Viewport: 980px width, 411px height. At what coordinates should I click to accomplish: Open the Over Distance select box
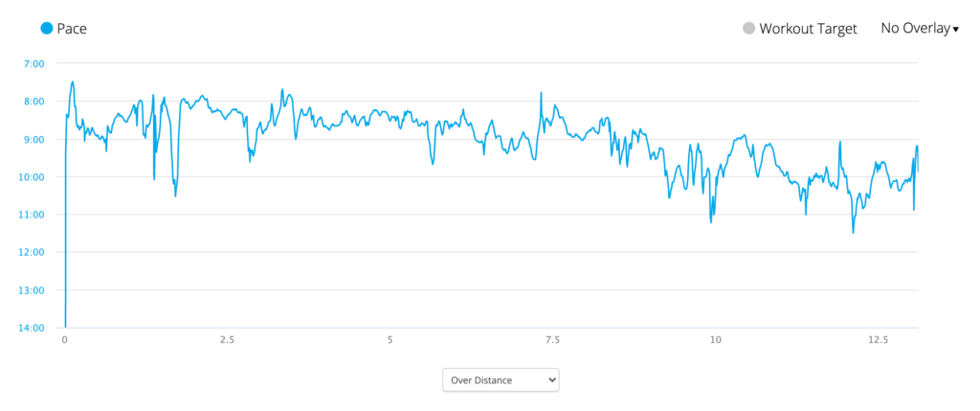pos(501,379)
